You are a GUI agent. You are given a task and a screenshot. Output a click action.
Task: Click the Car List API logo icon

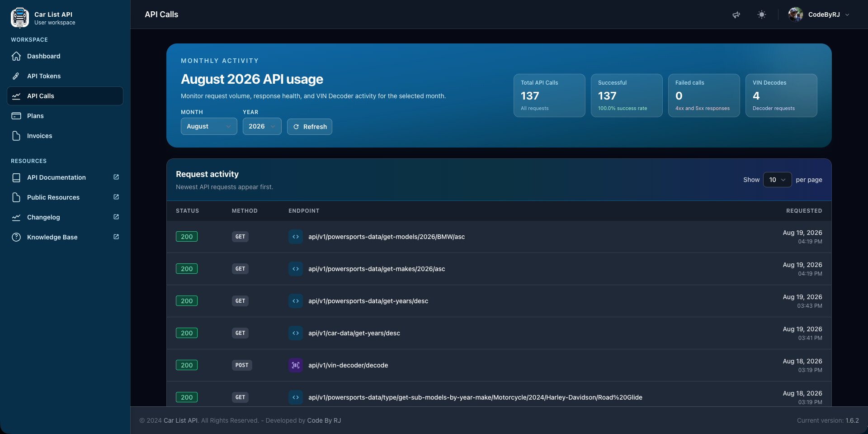(x=20, y=18)
